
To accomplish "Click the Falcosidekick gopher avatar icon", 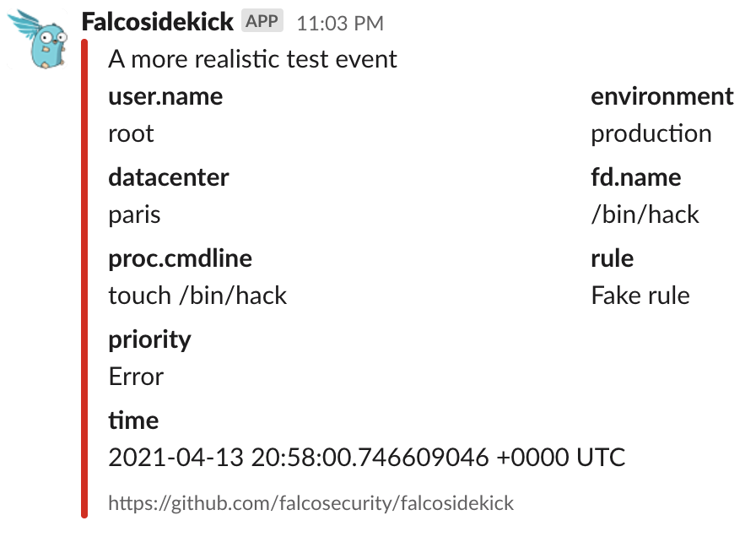I will click(x=36, y=38).
